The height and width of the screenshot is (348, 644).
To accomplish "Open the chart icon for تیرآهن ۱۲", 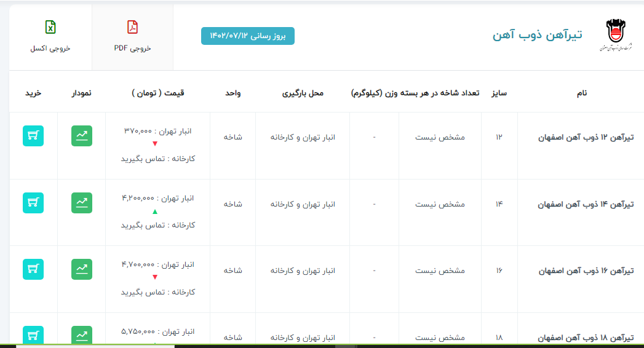I will pos(81,136).
